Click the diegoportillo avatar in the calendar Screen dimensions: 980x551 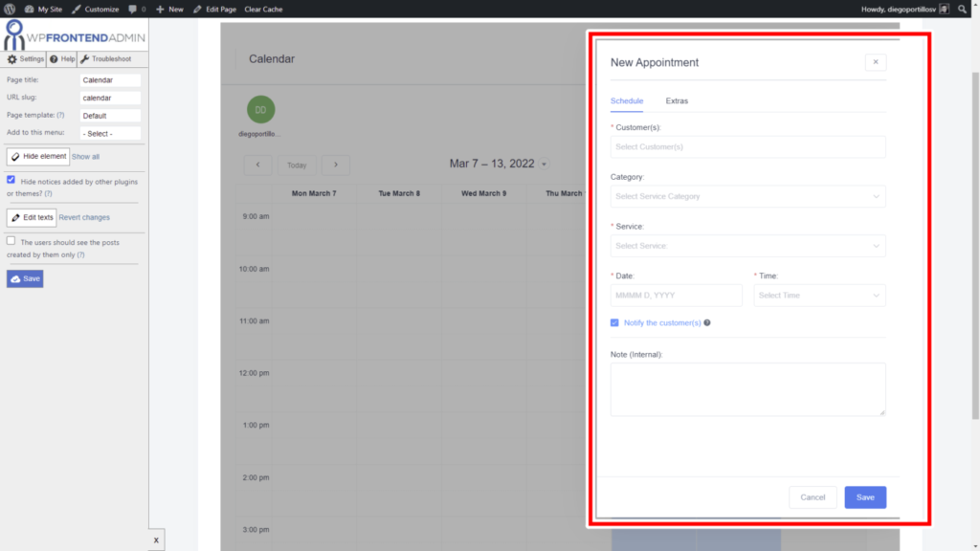(x=260, y=110)
